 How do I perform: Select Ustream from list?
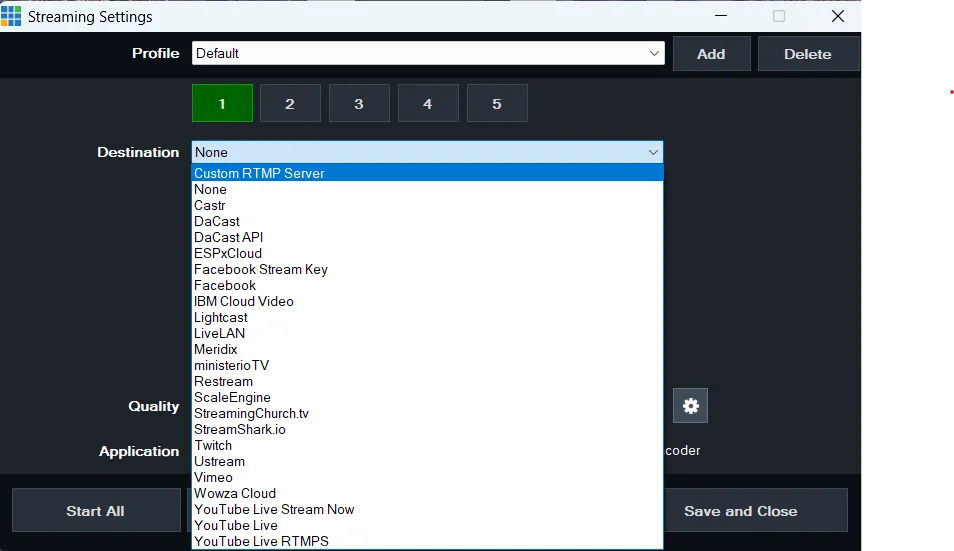[x=427, y=462]
